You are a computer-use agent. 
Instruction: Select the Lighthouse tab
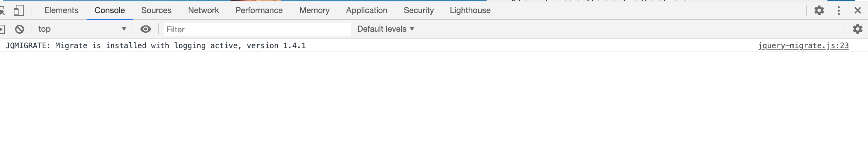point(470,11)
